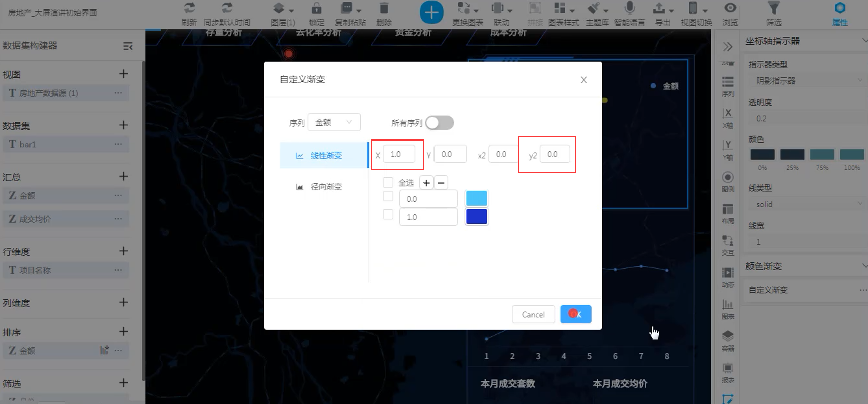Add a 列维度 field with plus
The image size is (868, 404).
[124, 302]
